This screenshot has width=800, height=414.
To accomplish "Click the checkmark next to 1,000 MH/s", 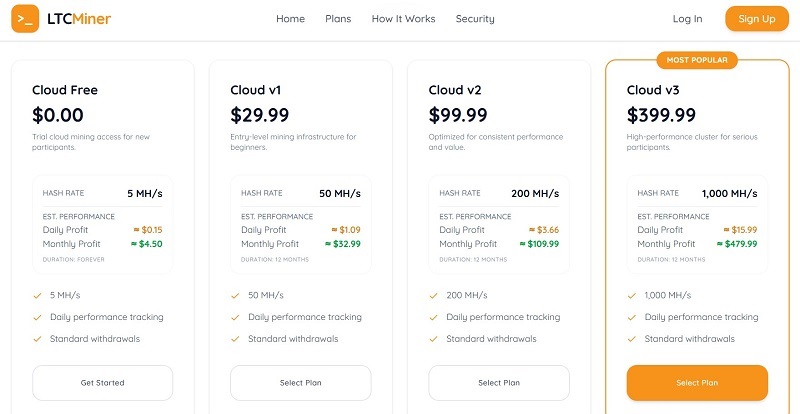I will pos(632,296).
